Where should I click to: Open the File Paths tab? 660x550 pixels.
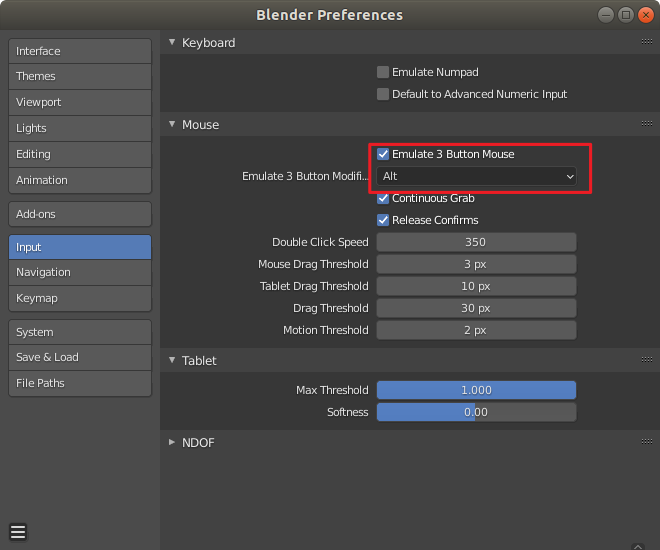[80, 383]
